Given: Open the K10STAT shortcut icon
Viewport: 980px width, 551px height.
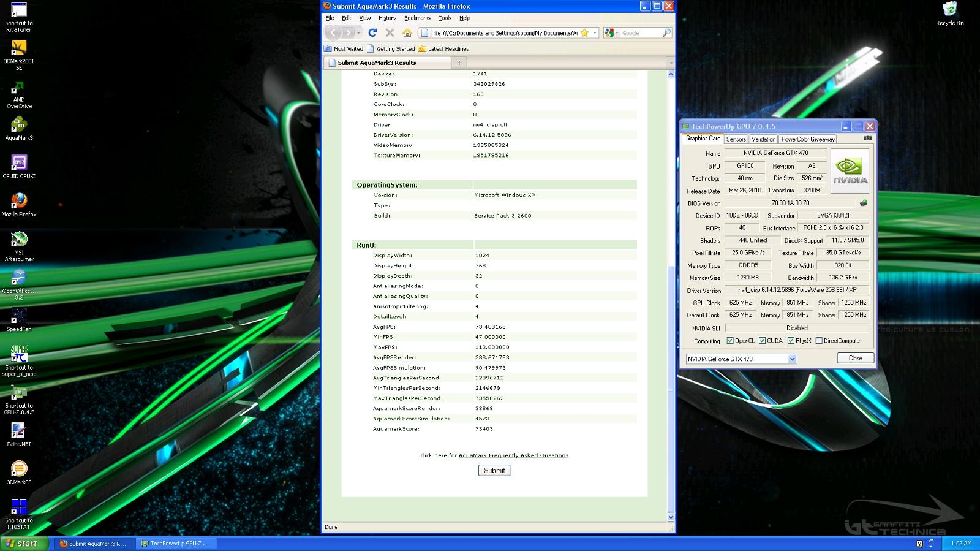Looking at the screenshot, I should pos(19,514).
